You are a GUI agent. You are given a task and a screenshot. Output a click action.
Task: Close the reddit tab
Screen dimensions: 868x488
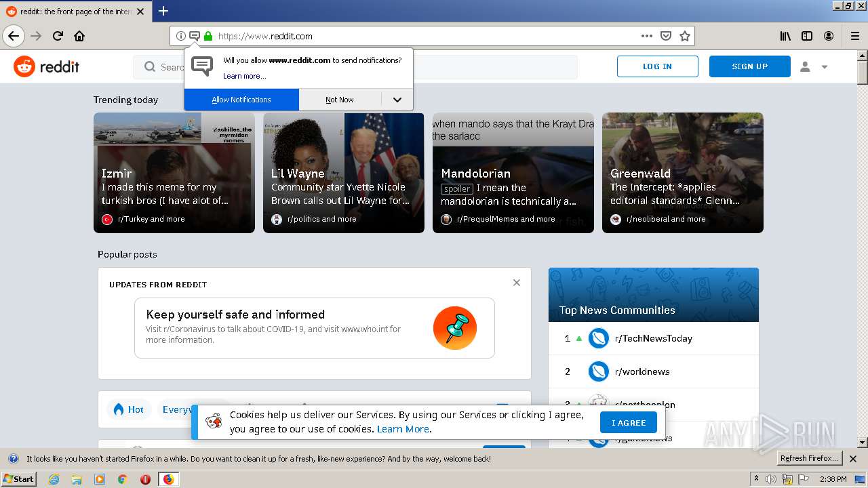(x=140, y=12)
